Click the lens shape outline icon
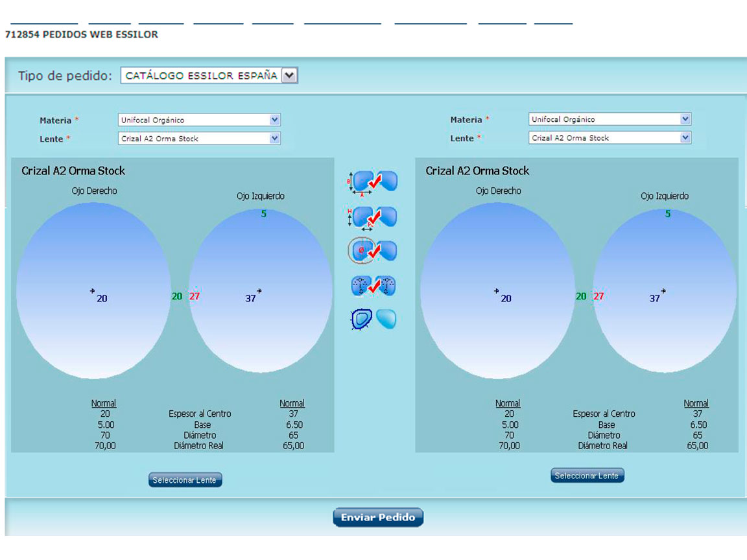The image size is (747, 560). pos(373,319)
